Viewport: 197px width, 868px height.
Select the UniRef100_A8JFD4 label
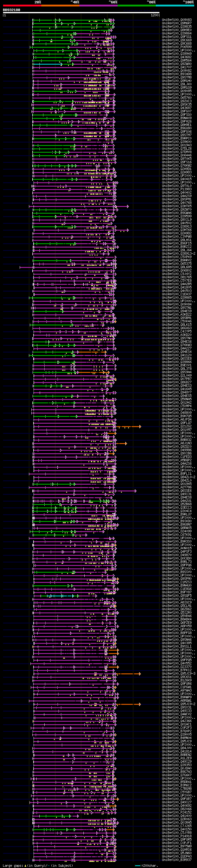[x=177, y=420]
